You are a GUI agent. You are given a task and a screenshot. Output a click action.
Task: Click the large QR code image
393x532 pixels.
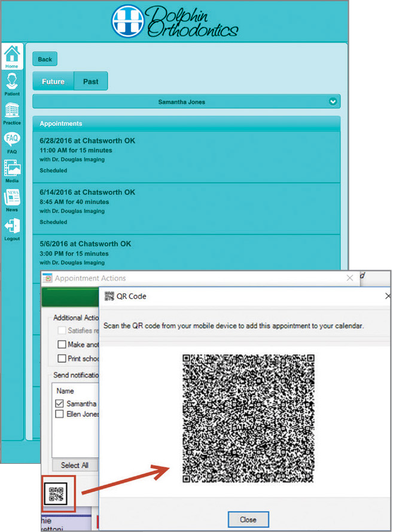coord(248,418)
